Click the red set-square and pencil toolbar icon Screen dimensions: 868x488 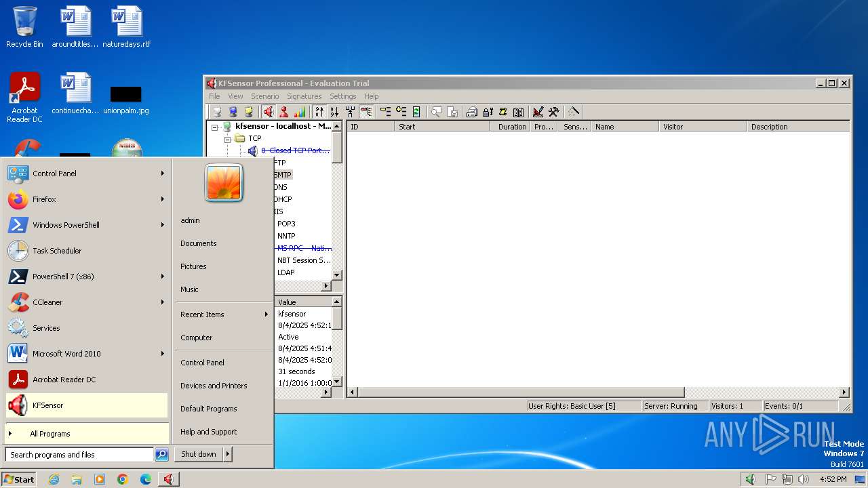[538, 112]
